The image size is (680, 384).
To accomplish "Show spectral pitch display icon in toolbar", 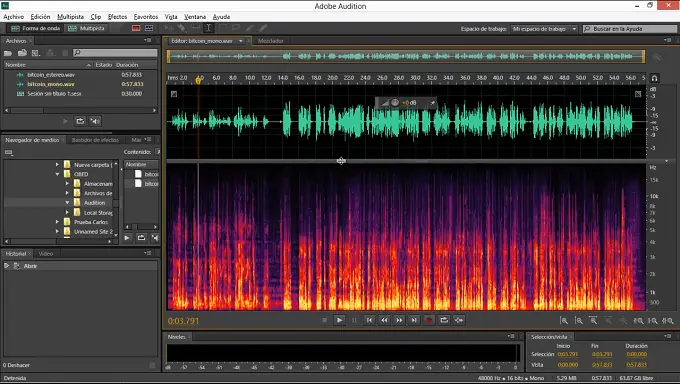I will tap(149, 28).
